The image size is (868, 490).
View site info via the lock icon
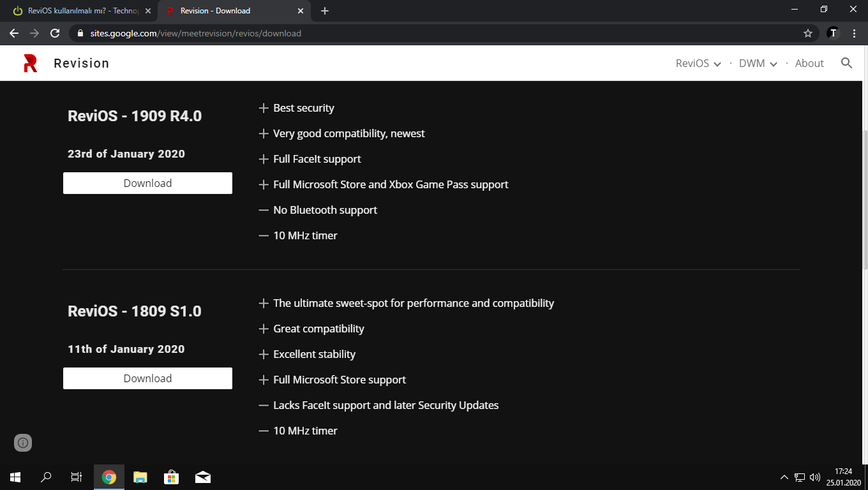[80, 33]
